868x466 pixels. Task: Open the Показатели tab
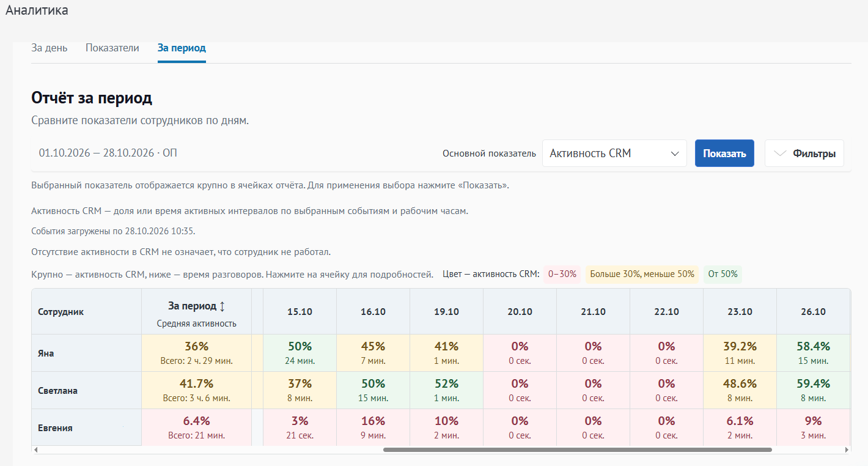point(112,48)
